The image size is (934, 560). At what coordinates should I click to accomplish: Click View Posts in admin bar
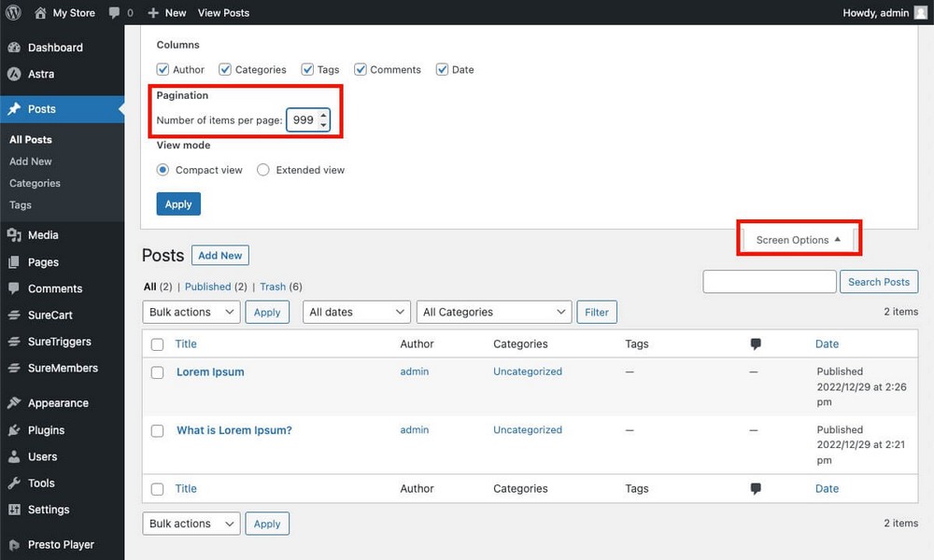(x=223, y=12)
